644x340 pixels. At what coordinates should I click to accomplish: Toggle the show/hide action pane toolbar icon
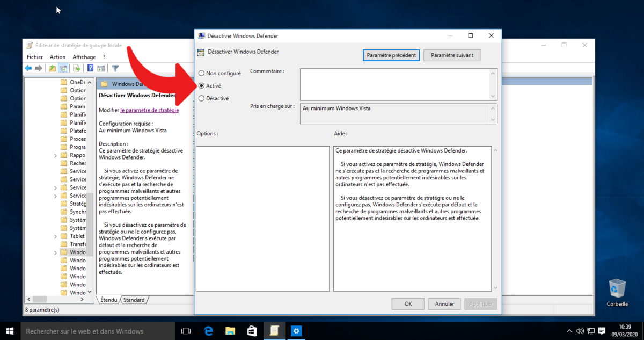point(101,68)
